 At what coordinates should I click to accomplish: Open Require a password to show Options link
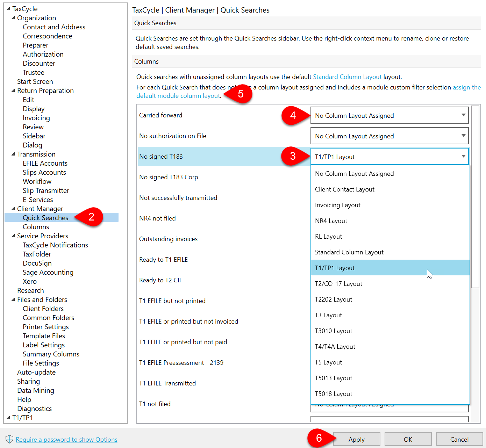point(66,440)
